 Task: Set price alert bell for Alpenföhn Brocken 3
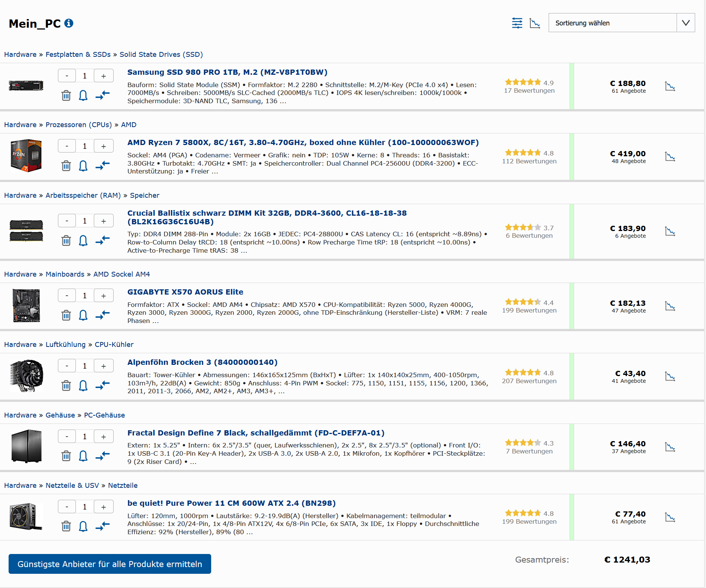(x=83, y=386)
